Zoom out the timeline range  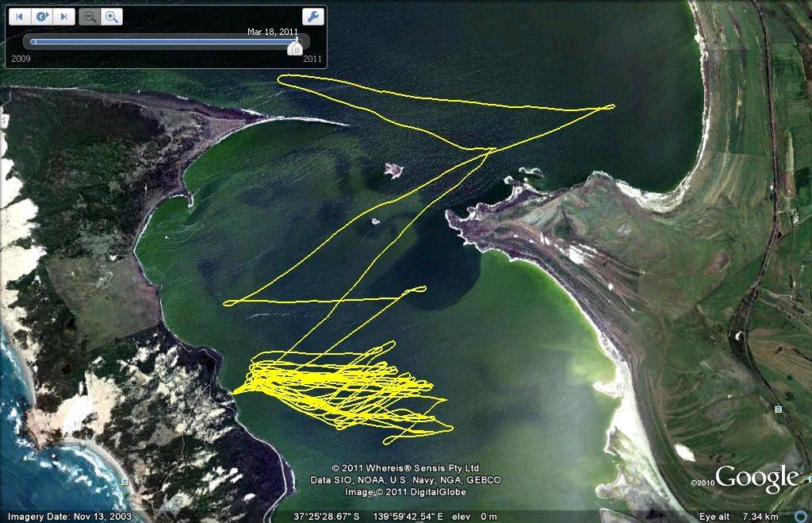(90, 17)
